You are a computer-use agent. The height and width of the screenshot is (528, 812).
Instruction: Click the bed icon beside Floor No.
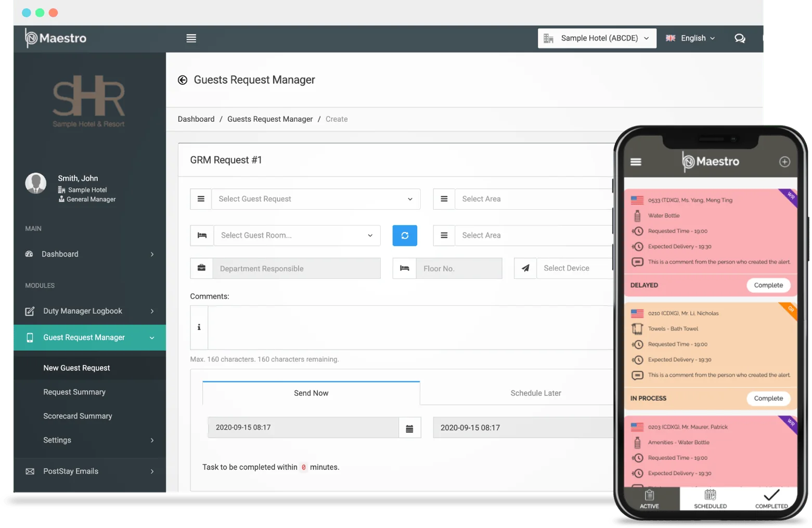point(404,268)
